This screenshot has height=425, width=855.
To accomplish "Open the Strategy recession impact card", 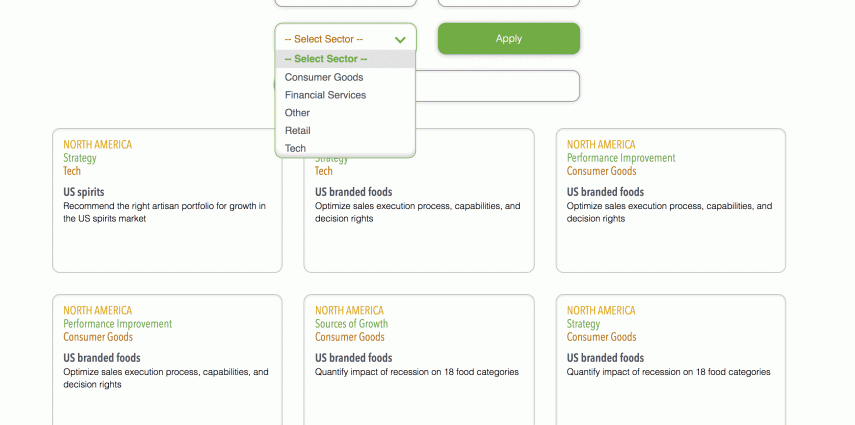I will [x=670, y=360].
